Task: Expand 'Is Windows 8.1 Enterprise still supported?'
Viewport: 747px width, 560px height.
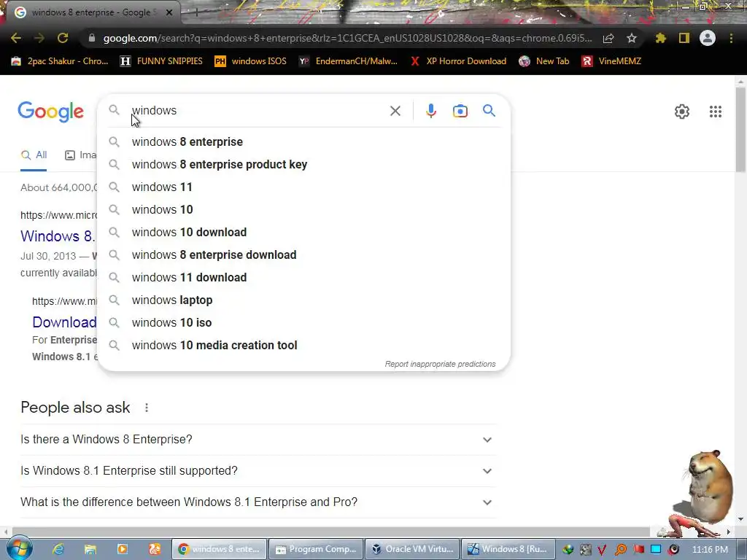Action: tap(258, 470)
